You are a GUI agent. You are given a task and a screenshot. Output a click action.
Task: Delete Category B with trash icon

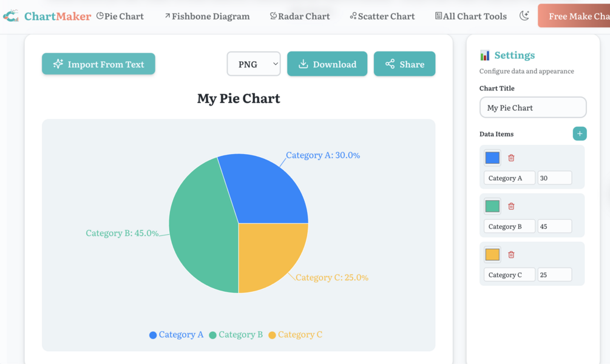click(511, 206)
